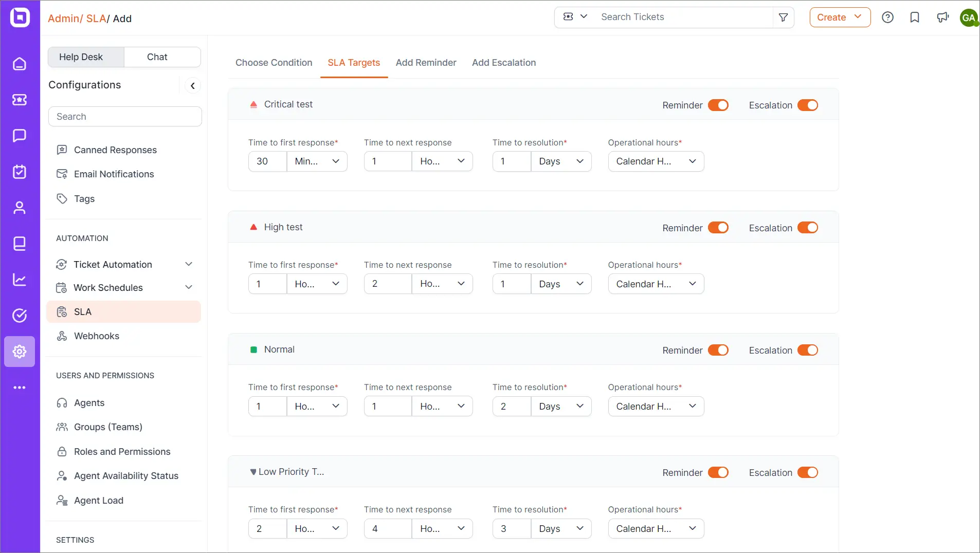Image resolution: width=980 pixels, height=553 pixels.
Task: Open the Choose Condition tab
Action: click(x=273, y=63)
